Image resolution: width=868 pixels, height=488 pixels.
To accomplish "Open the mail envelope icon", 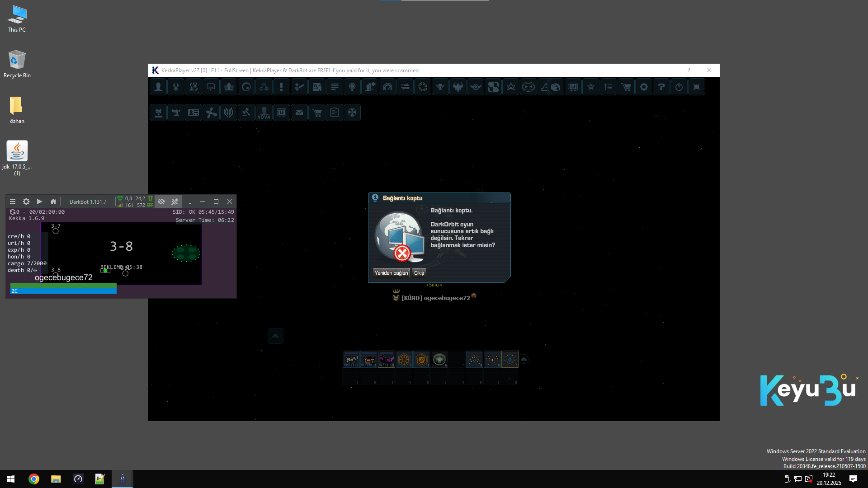I will [299, 113].
